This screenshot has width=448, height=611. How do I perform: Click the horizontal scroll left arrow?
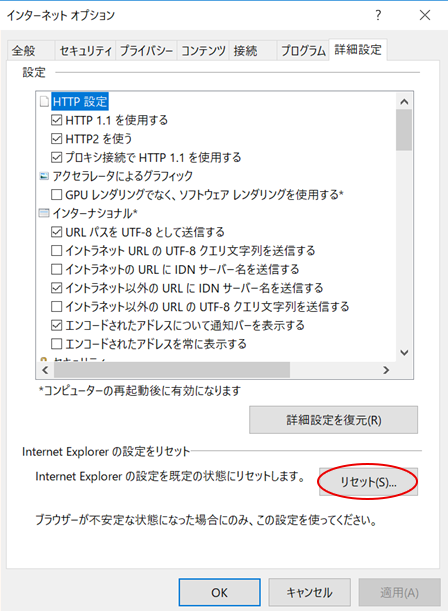click(45, 370)
